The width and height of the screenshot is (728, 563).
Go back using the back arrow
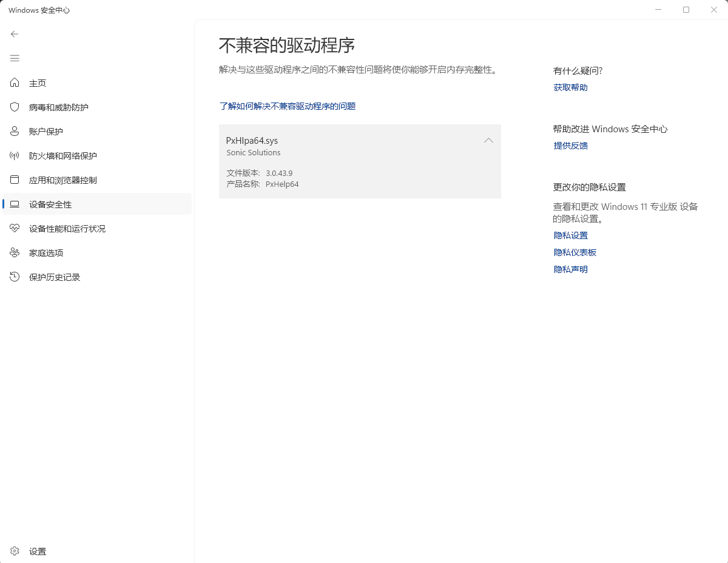15,34
